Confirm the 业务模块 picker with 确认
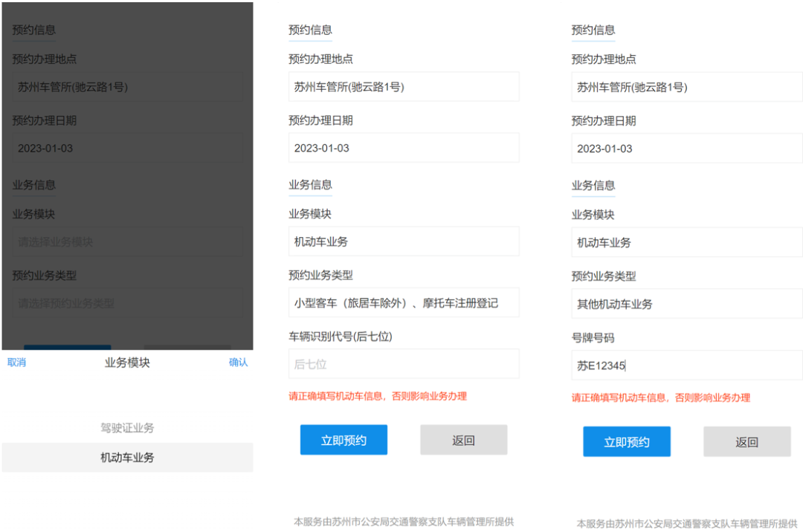The width and height of the screenshot is (803, 532). [x=238, y=363]
